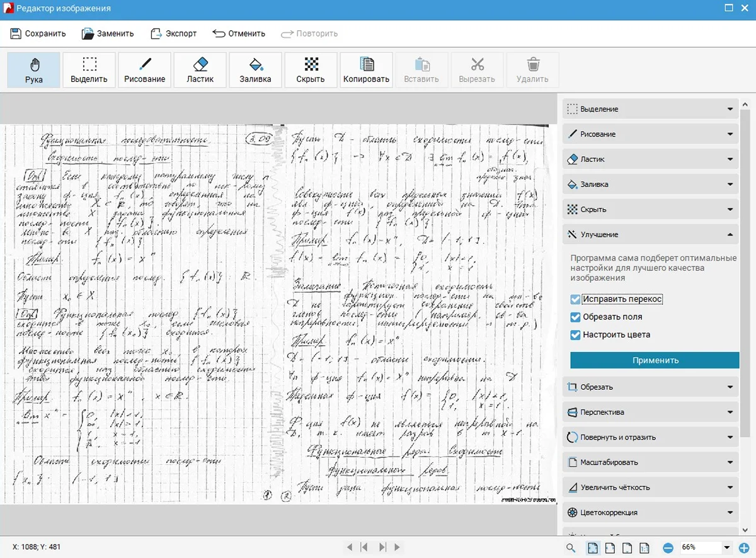Pick the Ластик eraser tool

pyautogui.click(x=200, y=70)
